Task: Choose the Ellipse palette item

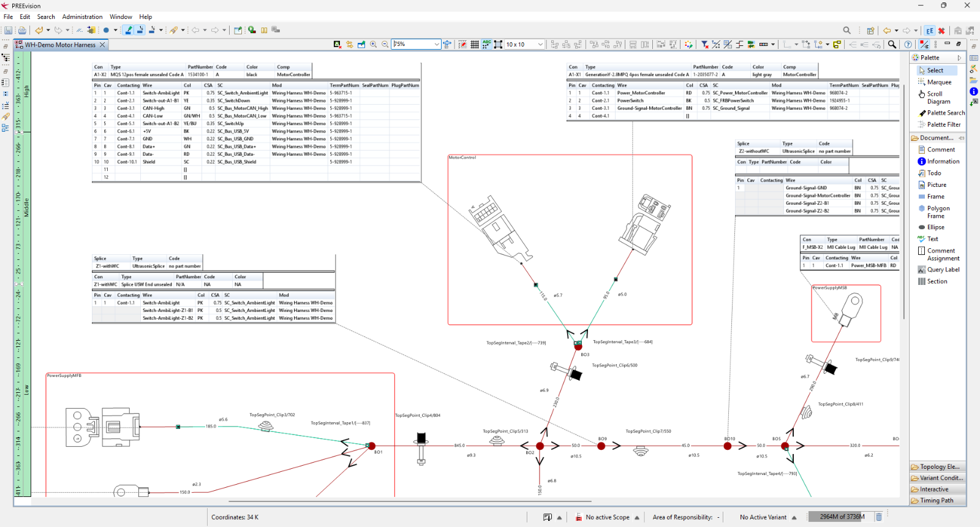Action: pyautogui.click(x=931, y=227)
